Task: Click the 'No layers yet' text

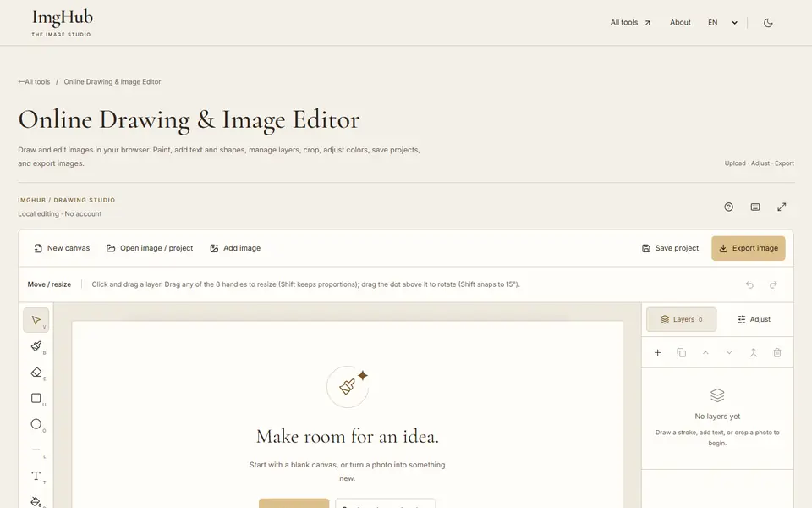Action: pyautogui.click(x=717, y=417)
